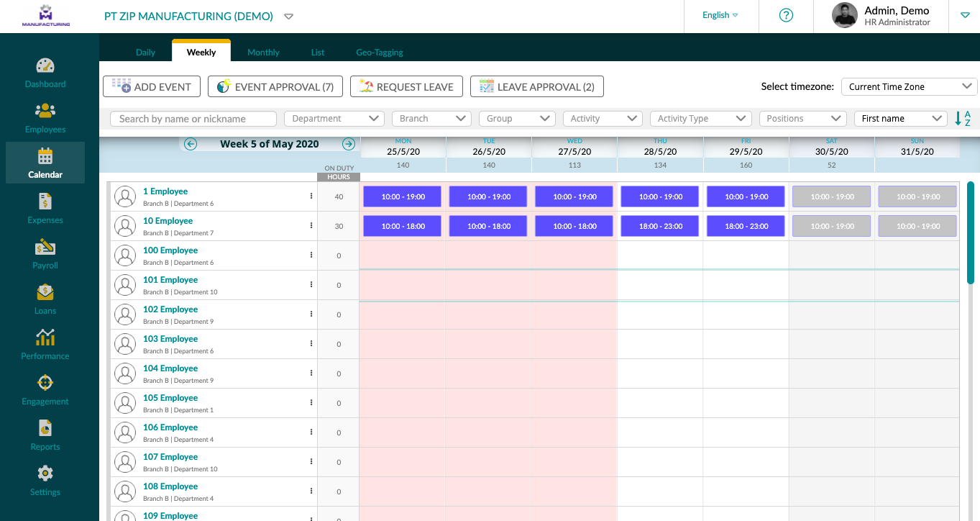Go to next week arrow
The height and width of the screenshot is (521, 980).
[349, 144]
